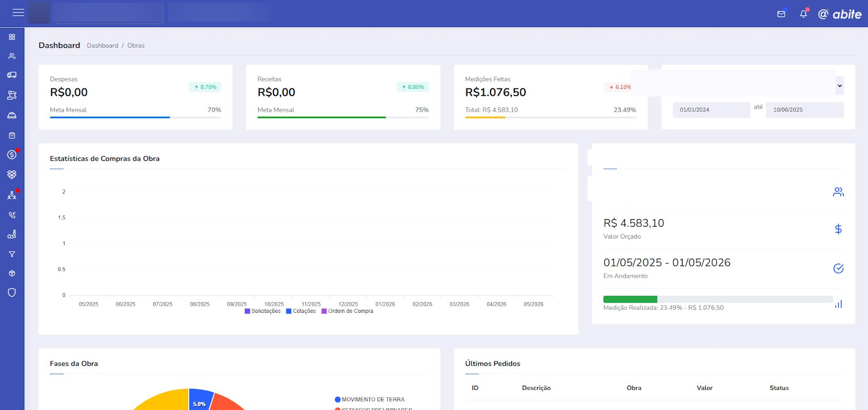Click the Obras breadcrumb item
Screen dimensions: 868x410
(136, 46)
